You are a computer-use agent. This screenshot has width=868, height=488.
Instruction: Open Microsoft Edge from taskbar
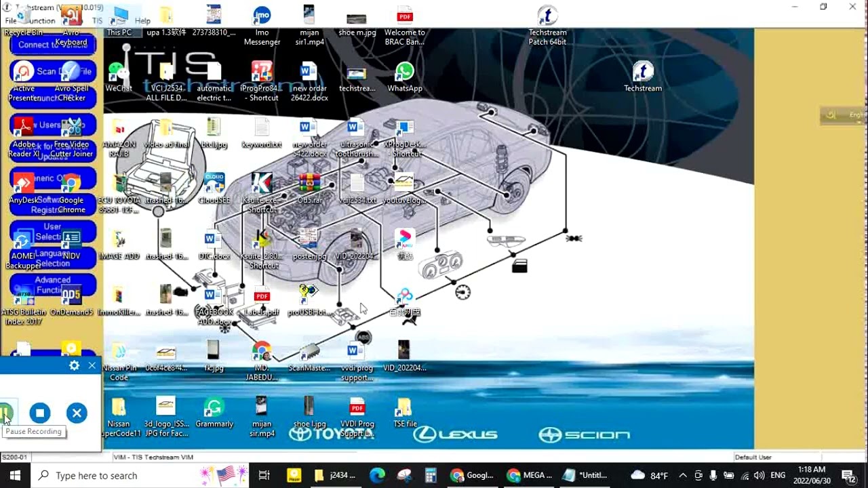coord(377,475)
